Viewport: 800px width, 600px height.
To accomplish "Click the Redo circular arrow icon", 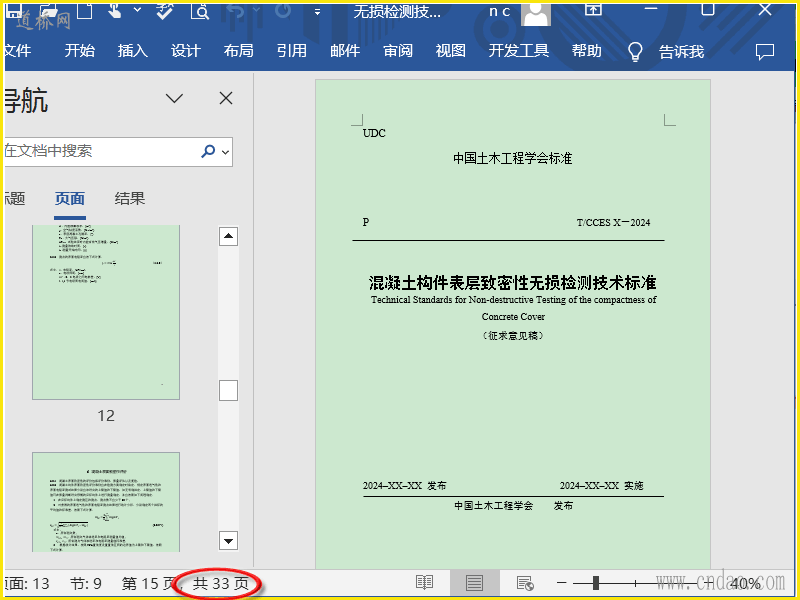I will pyautogui.click(x=283, y=10).
